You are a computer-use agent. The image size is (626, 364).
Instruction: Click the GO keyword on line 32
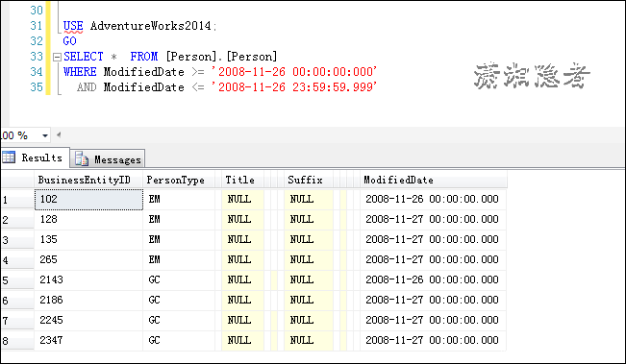click(x=69, y=41)
